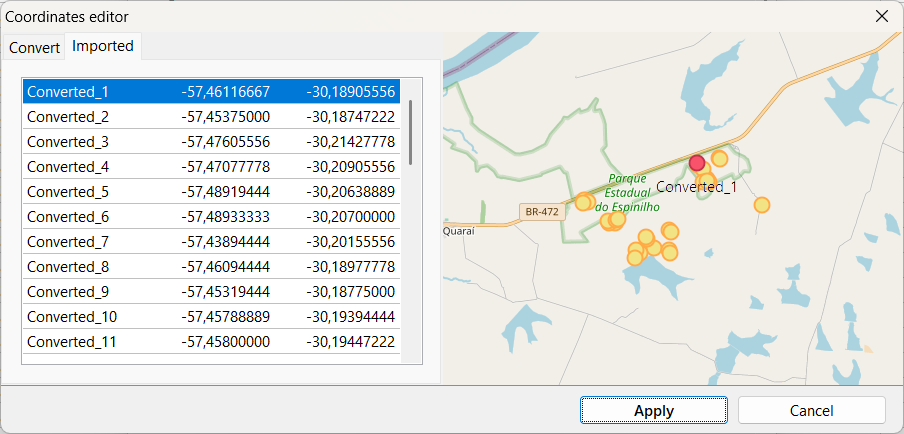The height and width of the screenshot is (434, 904).
Task: Select the Converted_6 row
Action: 212,217
